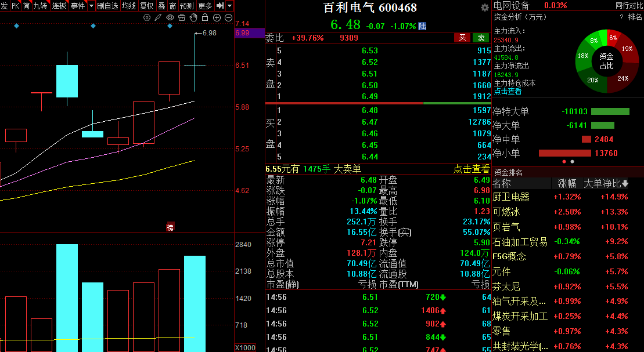Viewport: 644px width, 352px height.
Task: Open the question mark help in 资金分析
Action: [x=621, y=17]
